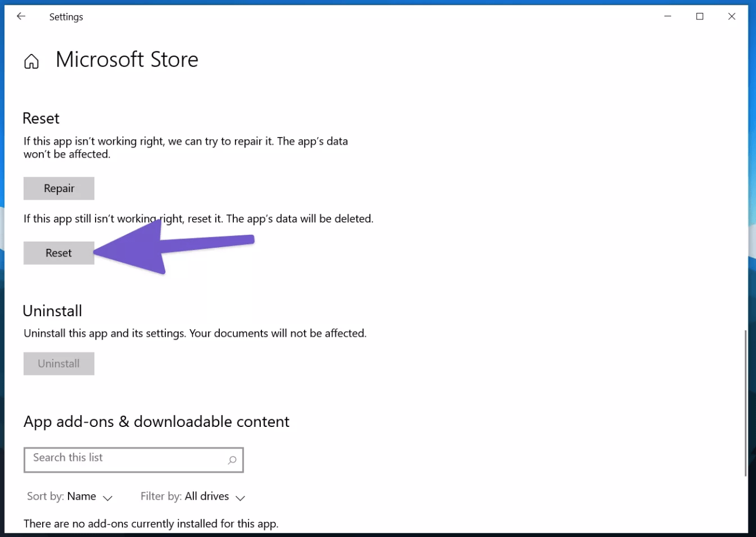Click the App add-ons & downloadable content heading

(x=156, y=422)
